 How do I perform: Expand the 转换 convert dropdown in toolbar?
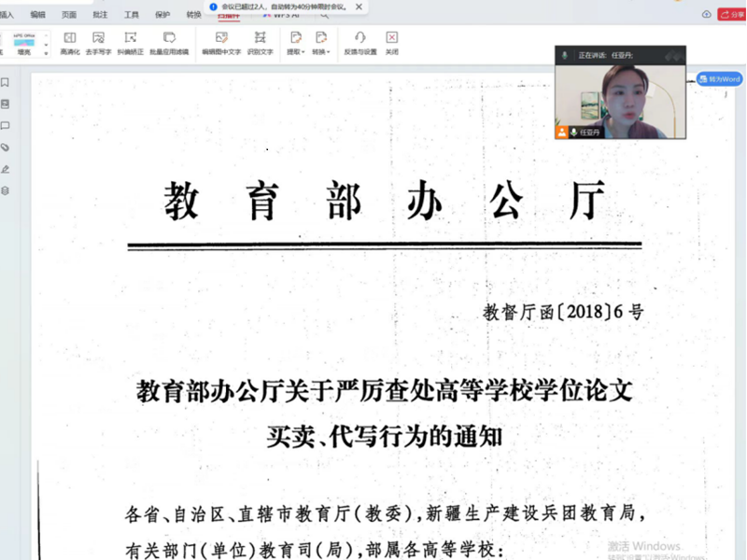click(x=320, y=42)
